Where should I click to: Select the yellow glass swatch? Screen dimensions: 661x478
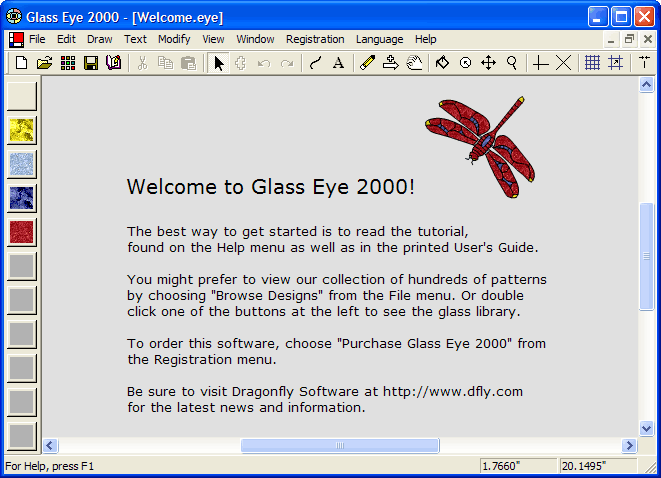pyautogui.click(x=21, y=130)
